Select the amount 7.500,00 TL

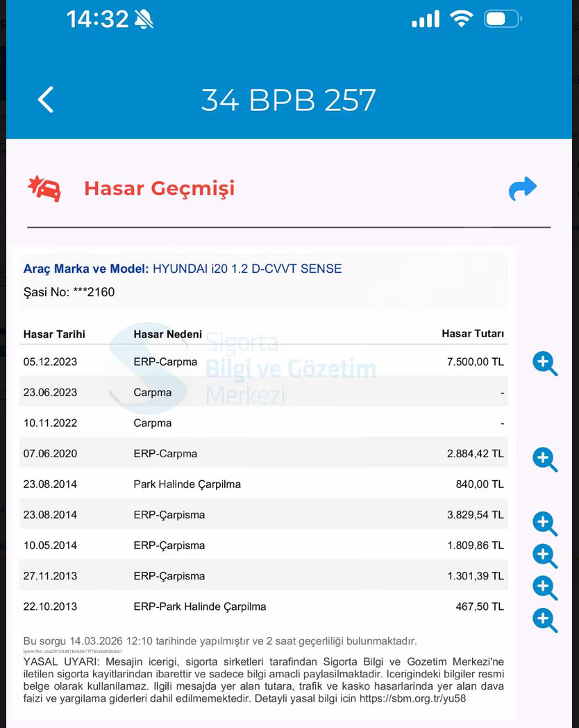(x=476, y=362)
